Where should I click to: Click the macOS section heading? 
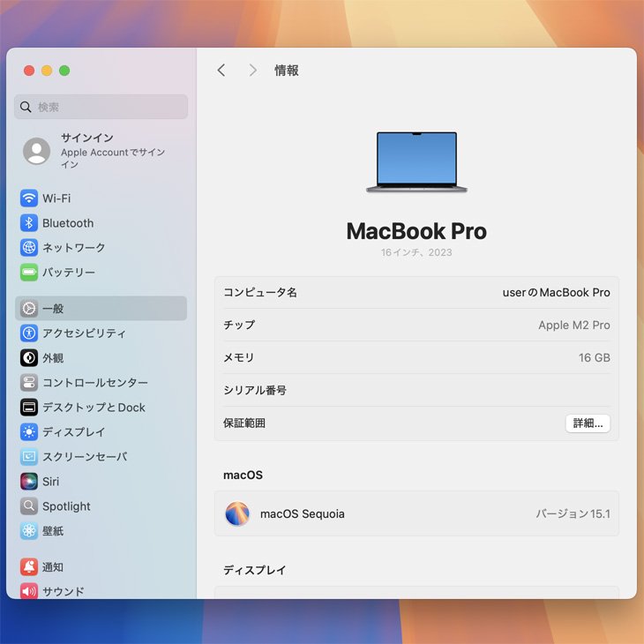243,476
